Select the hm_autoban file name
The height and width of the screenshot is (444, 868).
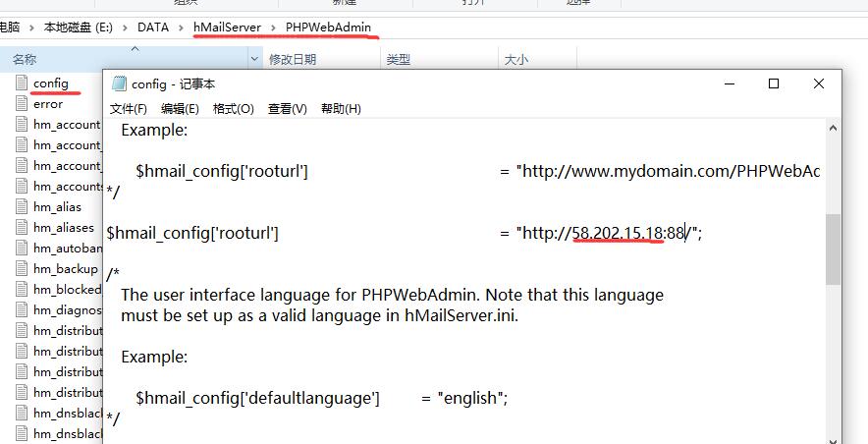(x=68, y=248)
